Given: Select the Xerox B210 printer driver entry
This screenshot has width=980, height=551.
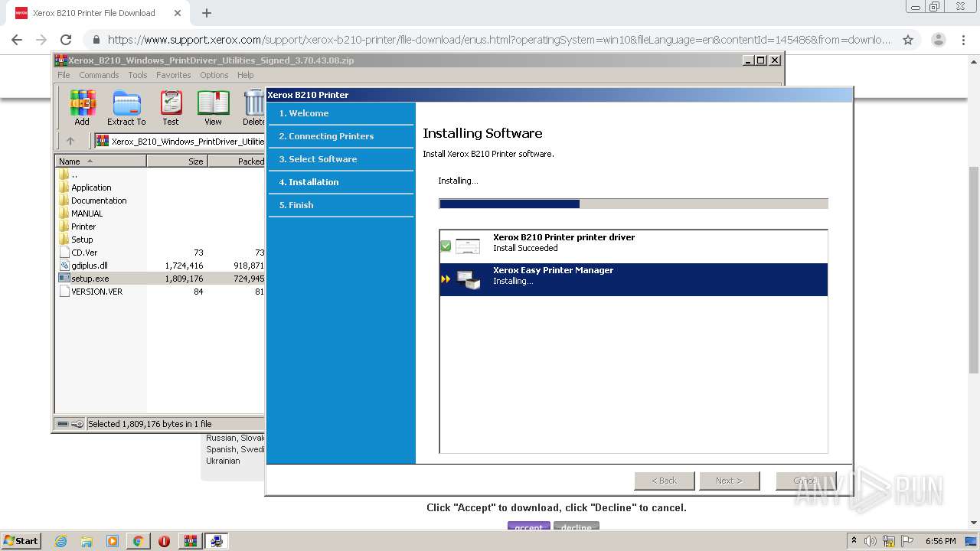Looking at the screenshot, I should pyautogui.click(x=633, y=246).
